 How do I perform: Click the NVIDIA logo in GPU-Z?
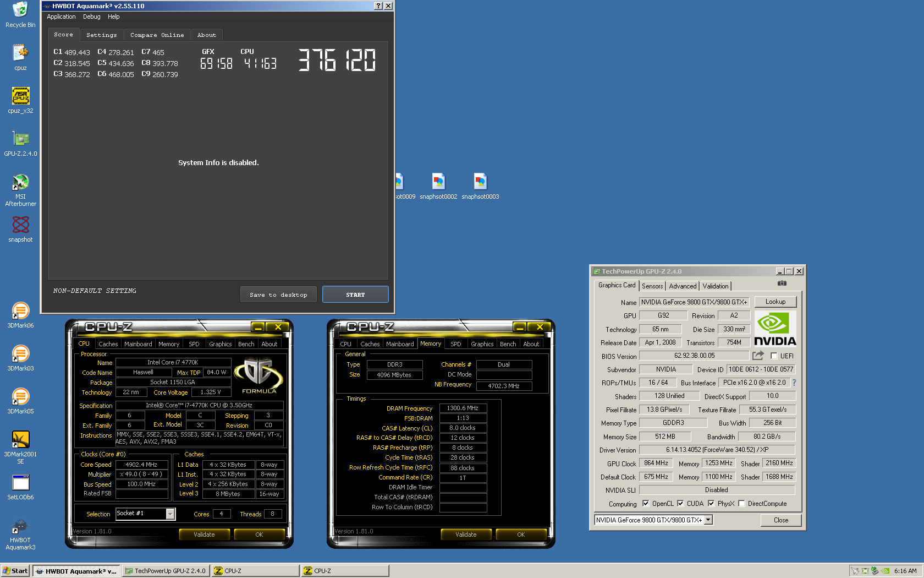pos(775,329)
